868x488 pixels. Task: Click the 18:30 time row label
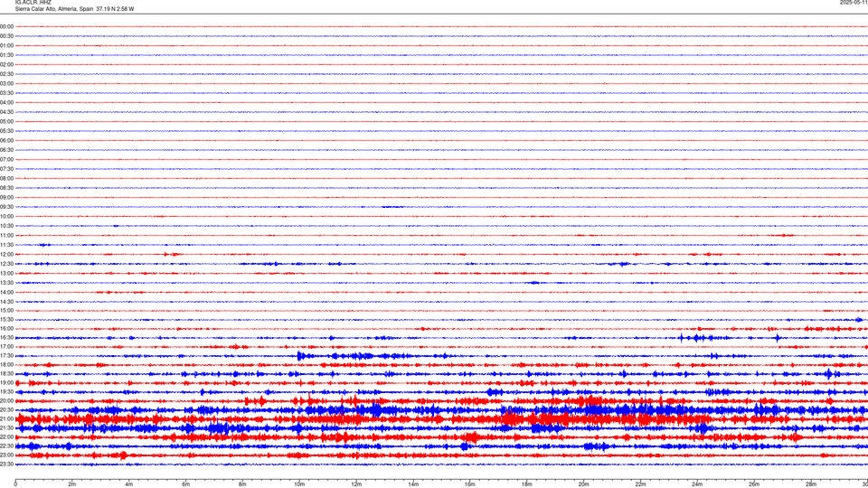[6, 374]
